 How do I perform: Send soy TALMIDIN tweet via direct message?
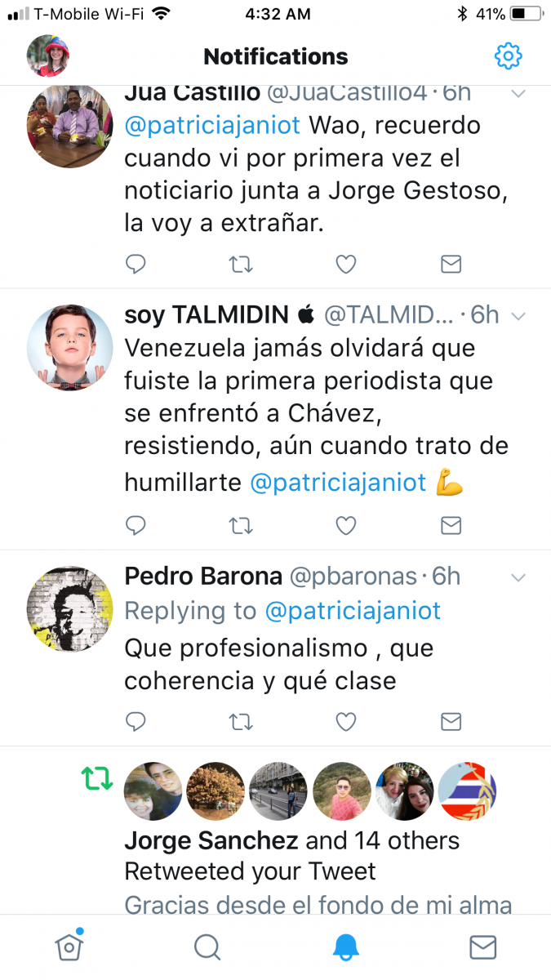451,525
